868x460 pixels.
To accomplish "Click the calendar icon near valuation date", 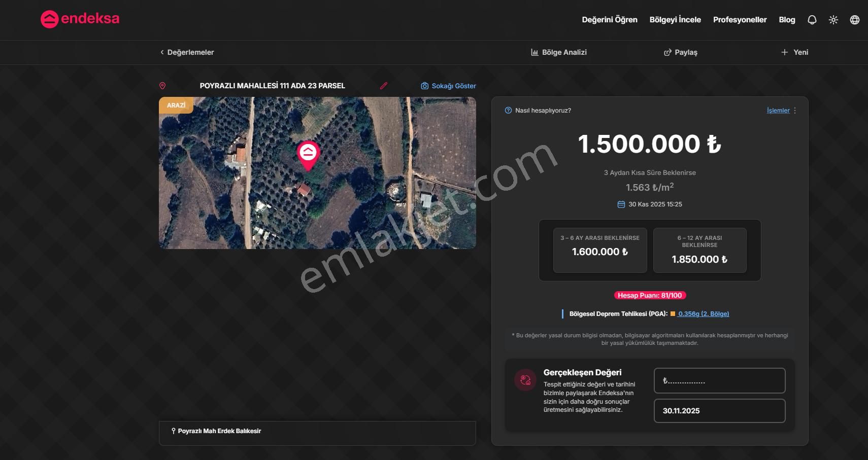I will 621,204.
